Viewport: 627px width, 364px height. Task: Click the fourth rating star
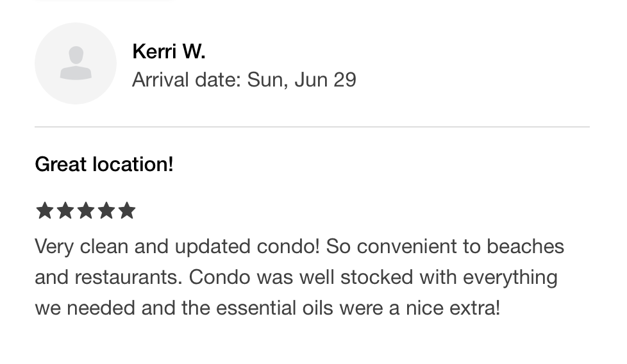pyautogui.click(x=106, y=211)
